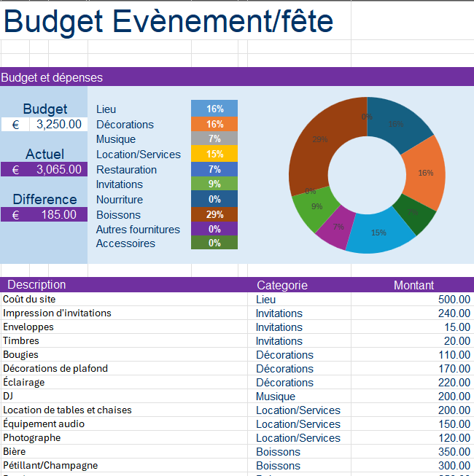Click the 'Description' column header
This screenshot has height=476, width=474.
36,285
